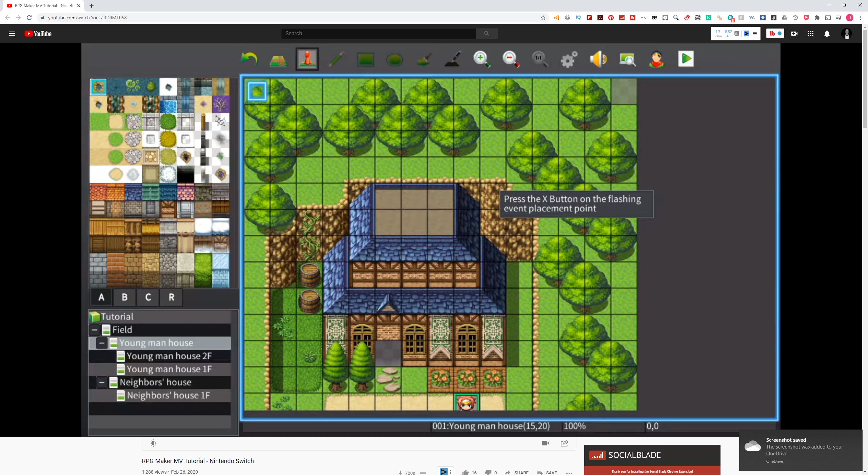Select the Flood fill bucket tool
This screenshot has width=868, height=475.
pyautogui.click(x=423, y=59)
